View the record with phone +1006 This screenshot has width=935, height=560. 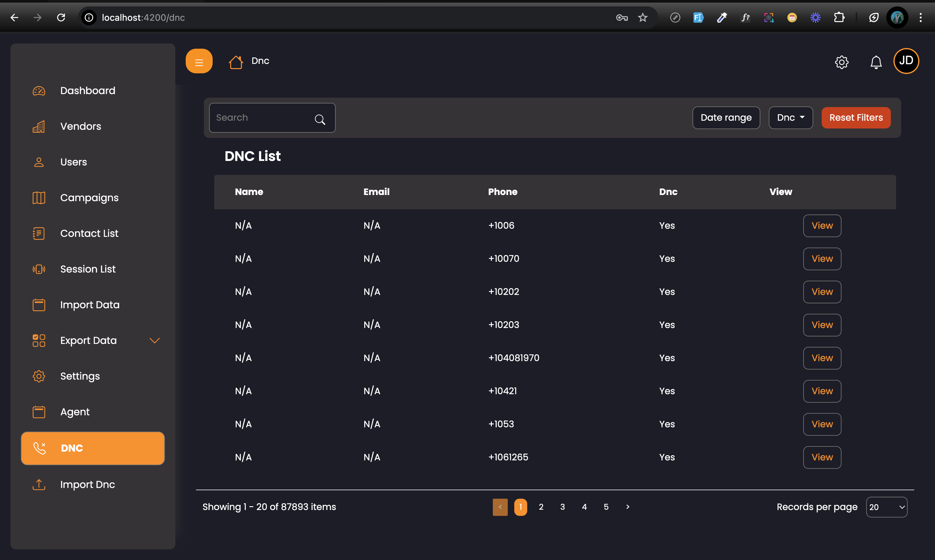[822, 226]
